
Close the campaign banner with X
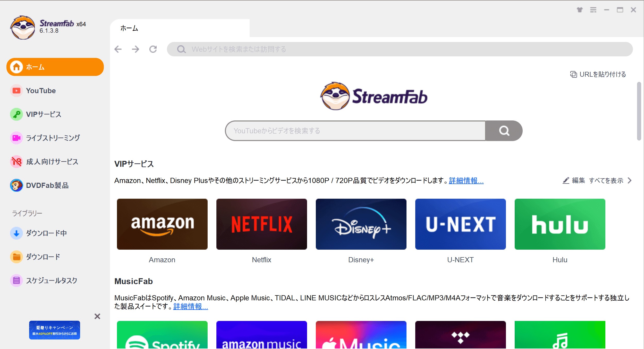pyautogui.click(x=97, y=316)
